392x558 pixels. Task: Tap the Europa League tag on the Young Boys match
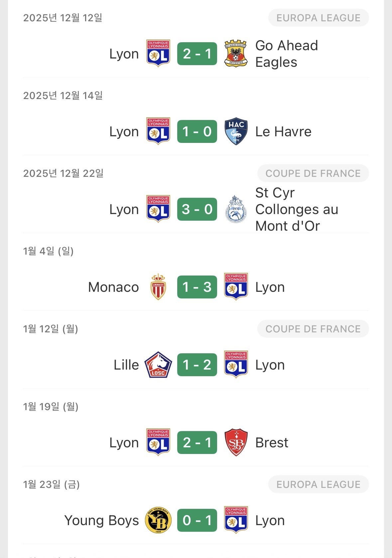(318, 484)
